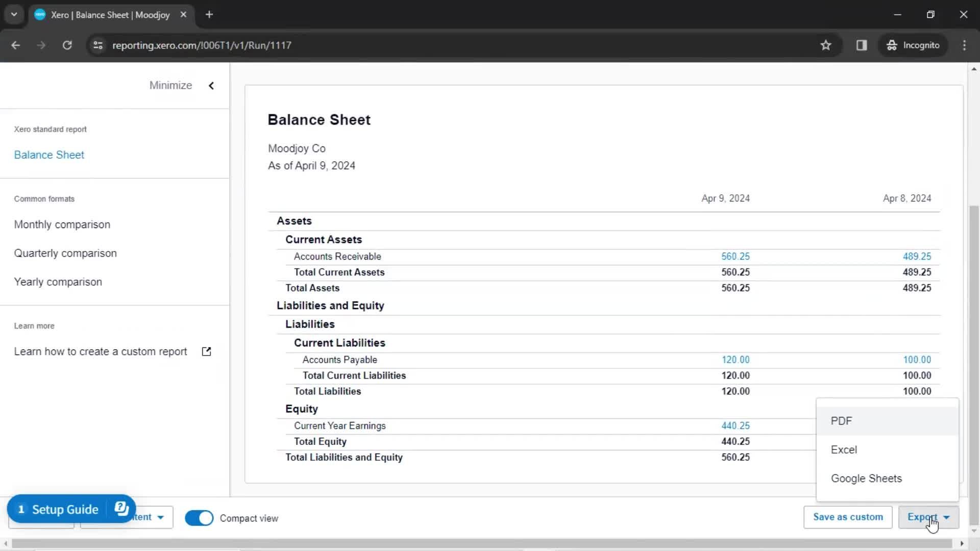980x551 pixels.
Task: Switch to Quarterly comparison format
Action: 65,253
